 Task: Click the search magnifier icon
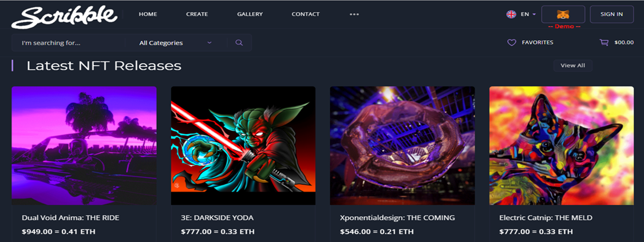239,43
